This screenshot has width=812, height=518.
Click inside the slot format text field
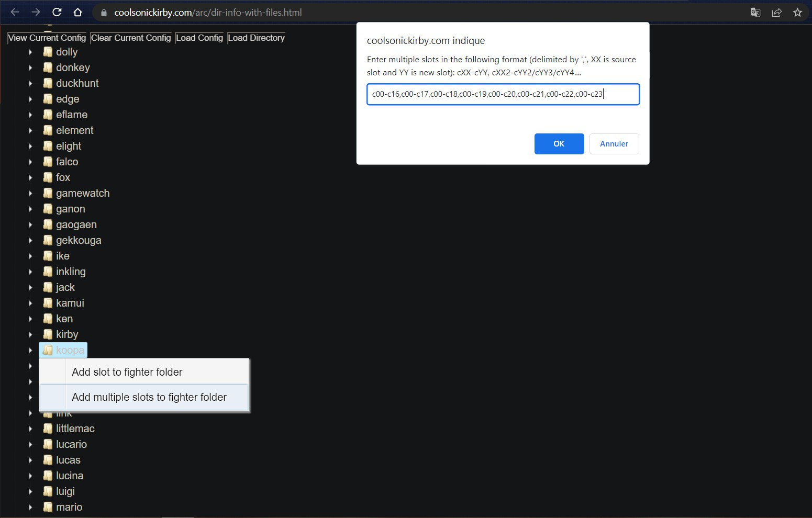coord(503,94)
